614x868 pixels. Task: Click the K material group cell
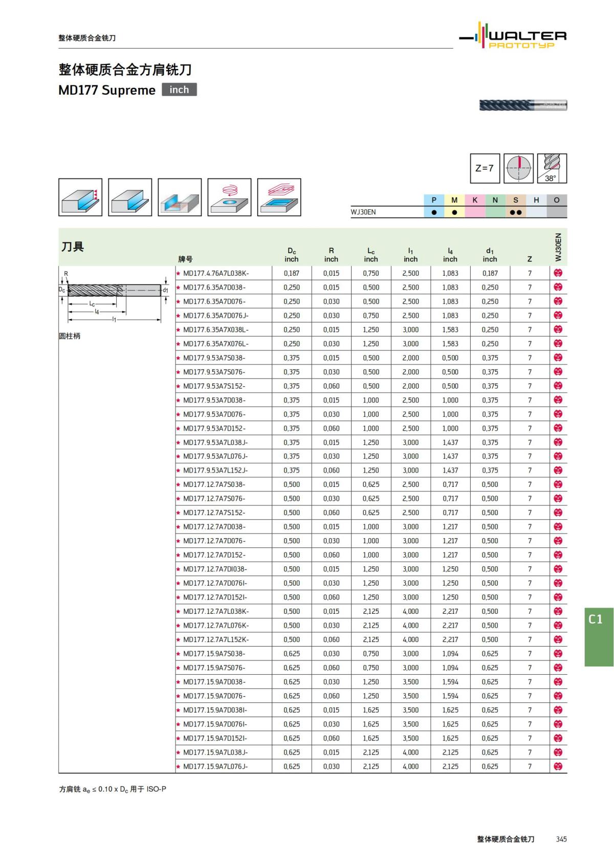[475, 200]
